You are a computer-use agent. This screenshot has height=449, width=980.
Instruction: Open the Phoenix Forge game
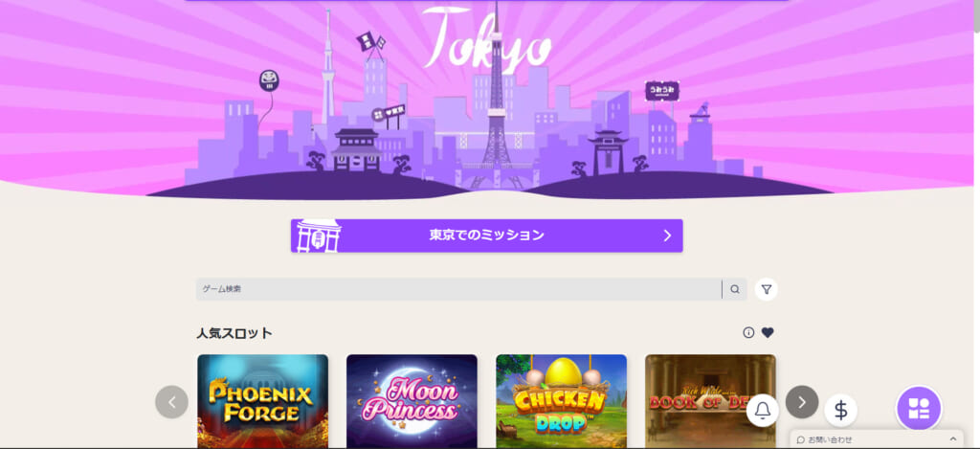point(262,401)
